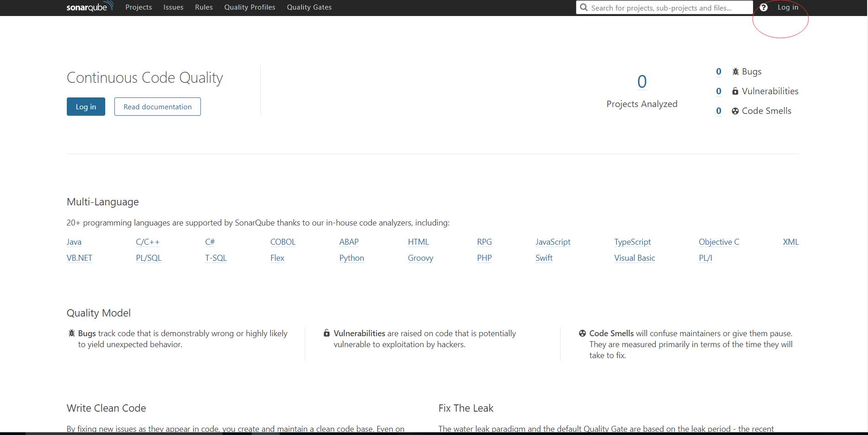Open the help question mark icon
The width and height of the screenshot is (868, 435).
[x=763, y=7]
